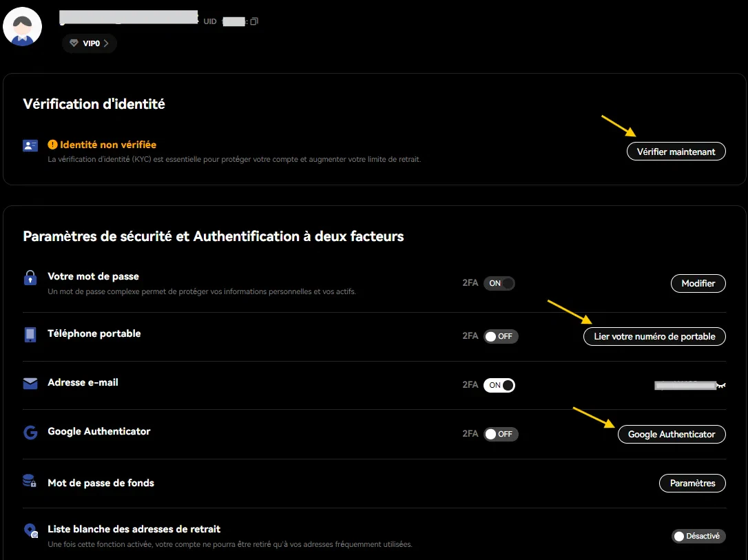This screenshot has width=748, height=560.
Task: Select the Google Authenticator G icon
Action: click(30, 432)
